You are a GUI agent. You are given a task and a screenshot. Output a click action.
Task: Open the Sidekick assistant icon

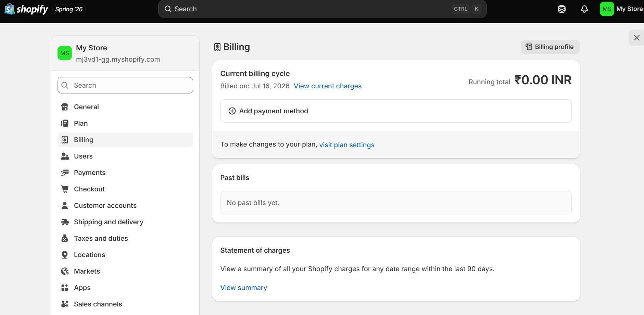pyautogui.click(x=562, y=9)
